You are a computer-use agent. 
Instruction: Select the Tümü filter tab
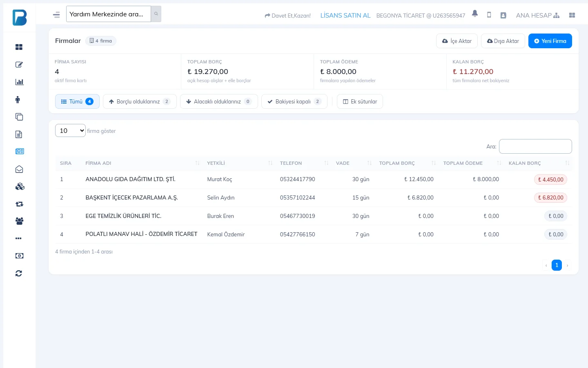(x=77, y=101)
